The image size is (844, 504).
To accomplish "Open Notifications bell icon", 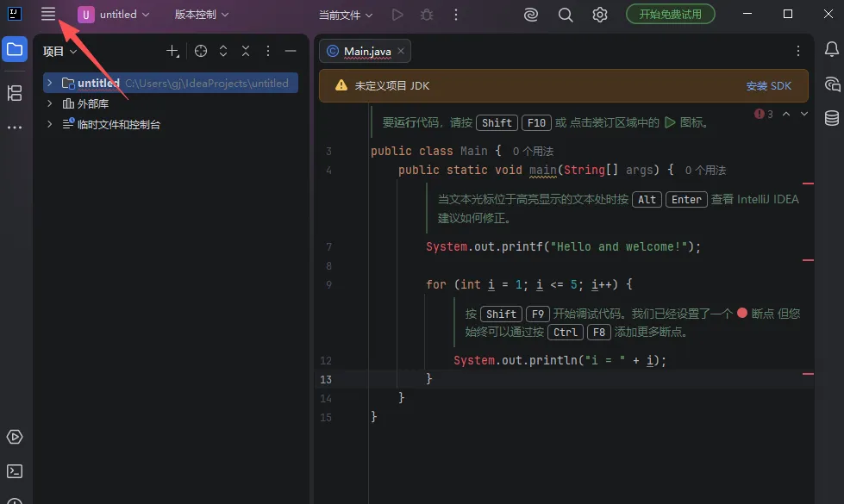I will [x=832, y=49].
